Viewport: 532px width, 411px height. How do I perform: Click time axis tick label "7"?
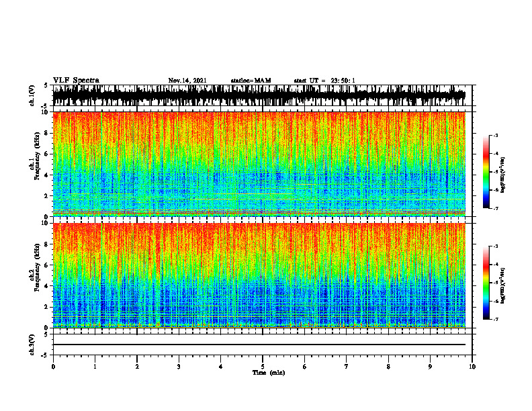(x=347, y=367)
